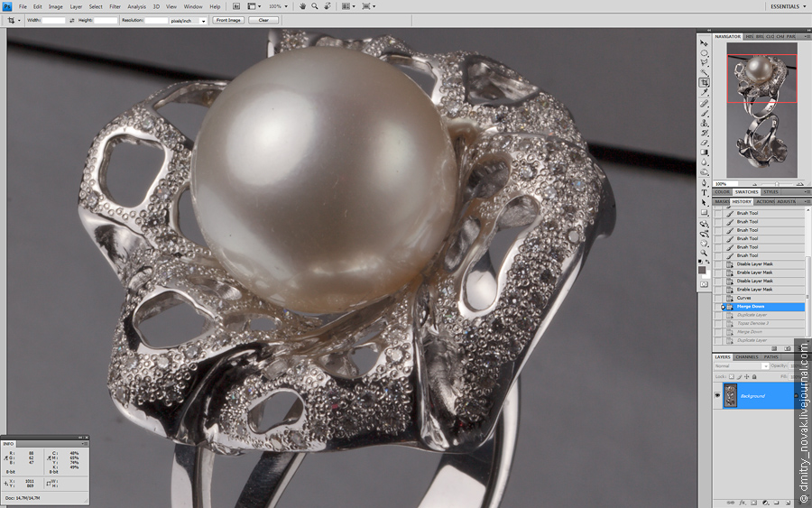Screen dimensions: 812x508
Task: Reset default foreground and background colors
Action: click(701, 262)
